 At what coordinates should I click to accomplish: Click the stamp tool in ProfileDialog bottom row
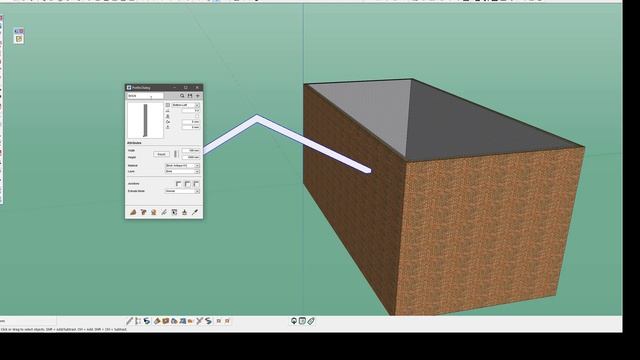(184, 212)
